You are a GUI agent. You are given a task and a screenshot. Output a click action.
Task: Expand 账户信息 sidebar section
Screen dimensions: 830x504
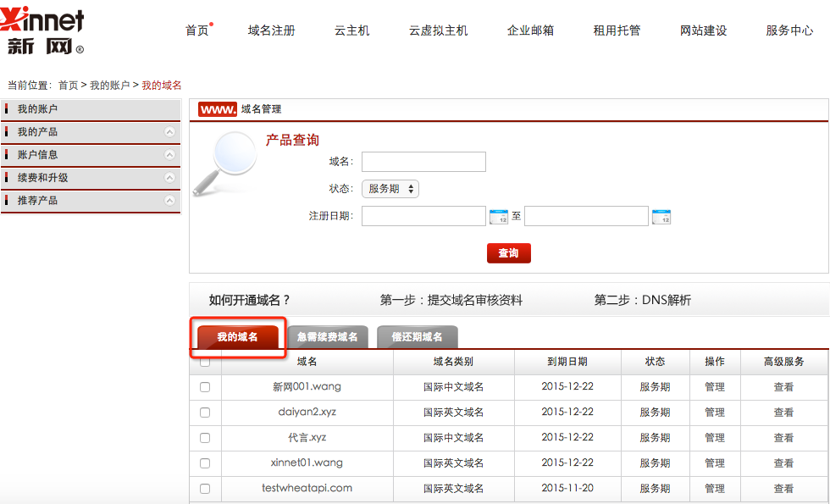tap(169, 155)
